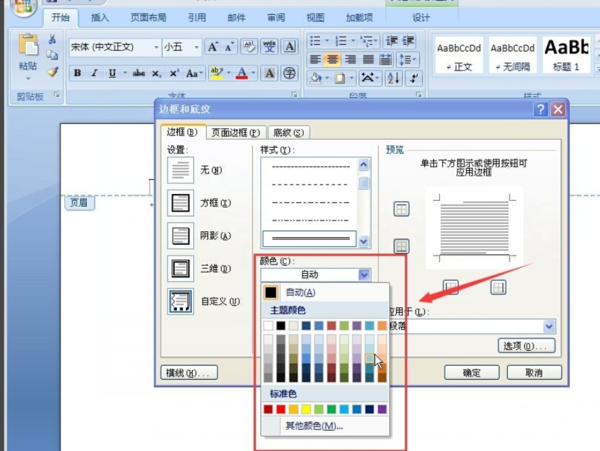
Task: Toggle the left border preview button
Action: coord(451,287)
